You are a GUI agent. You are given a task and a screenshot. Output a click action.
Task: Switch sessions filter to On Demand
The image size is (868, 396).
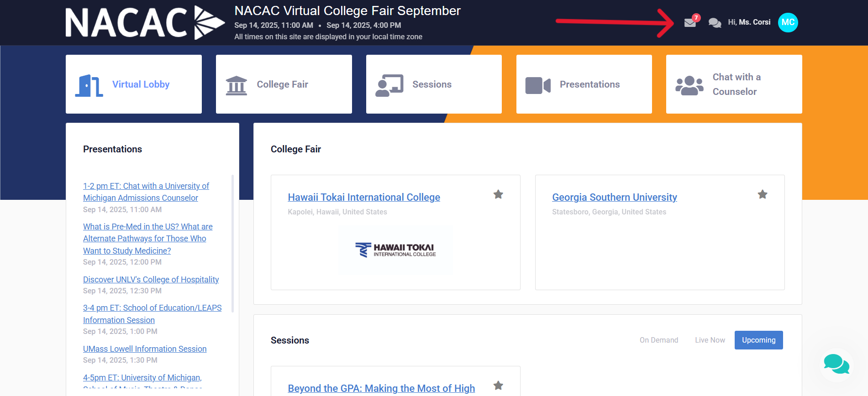pyautogui.click(x=659, y=340)
